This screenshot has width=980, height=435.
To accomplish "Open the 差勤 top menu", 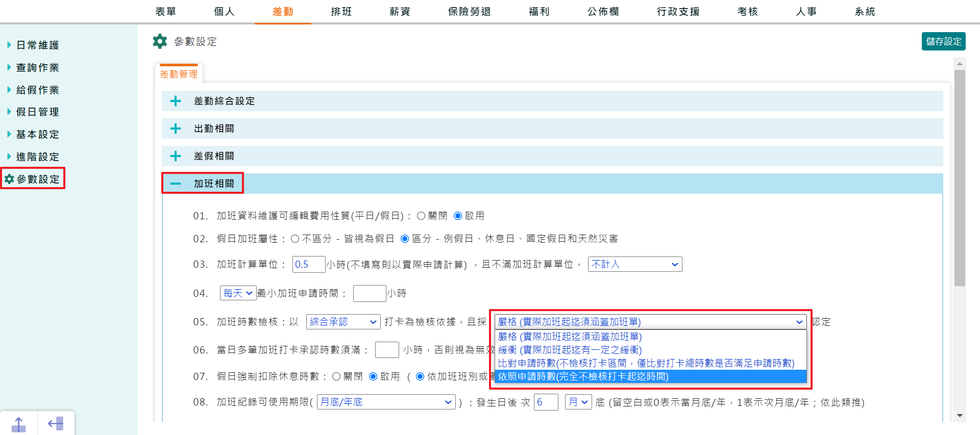I will click(x=283, y=11).
